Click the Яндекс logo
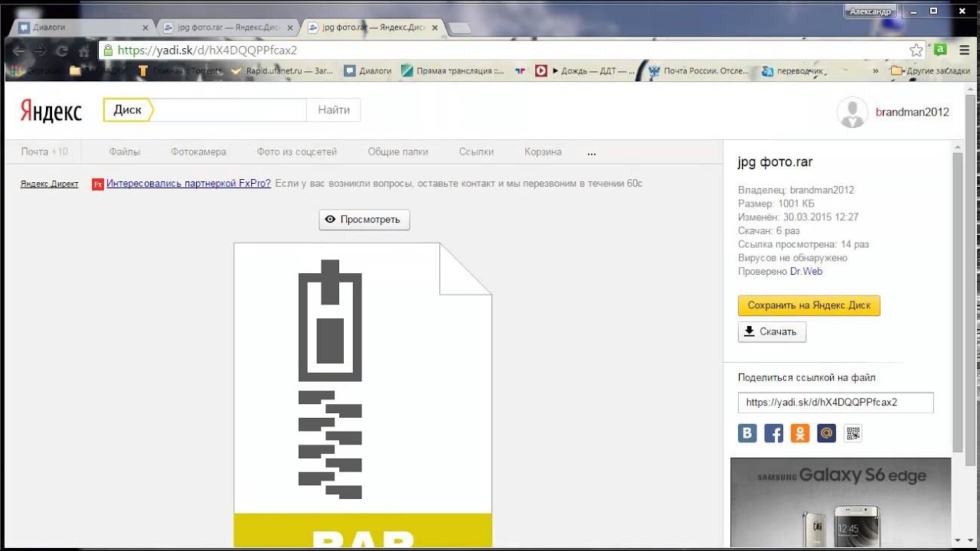The image size is (980, 551). tap(51, 111)
